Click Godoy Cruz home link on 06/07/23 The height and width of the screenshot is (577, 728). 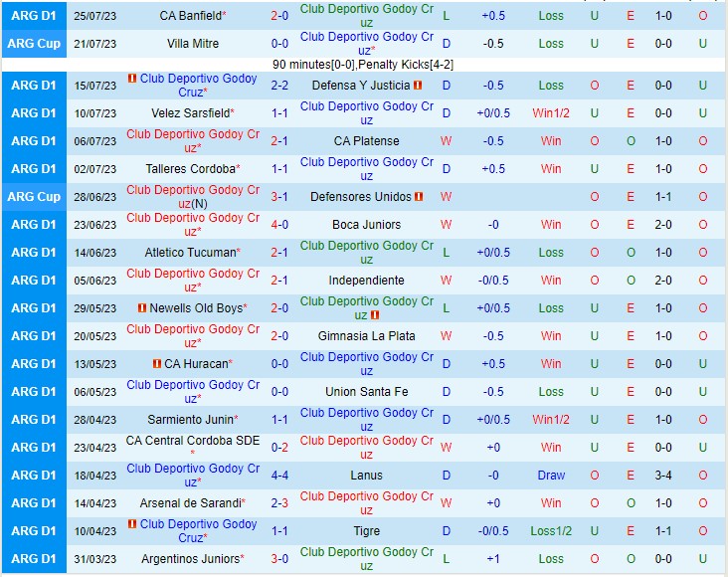193,141
